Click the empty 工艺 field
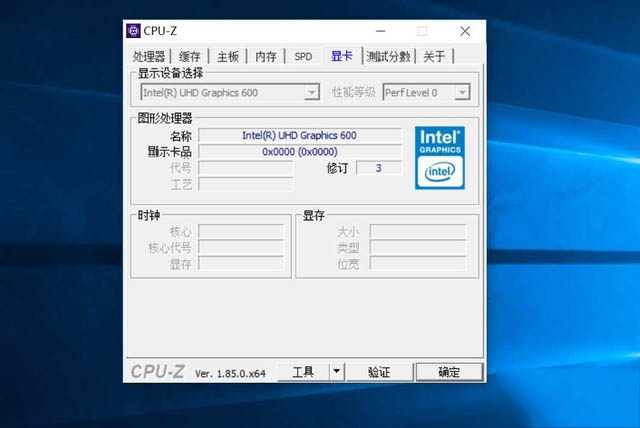The width and height of the screenshot is (640, 428). (x=245, y=184)
